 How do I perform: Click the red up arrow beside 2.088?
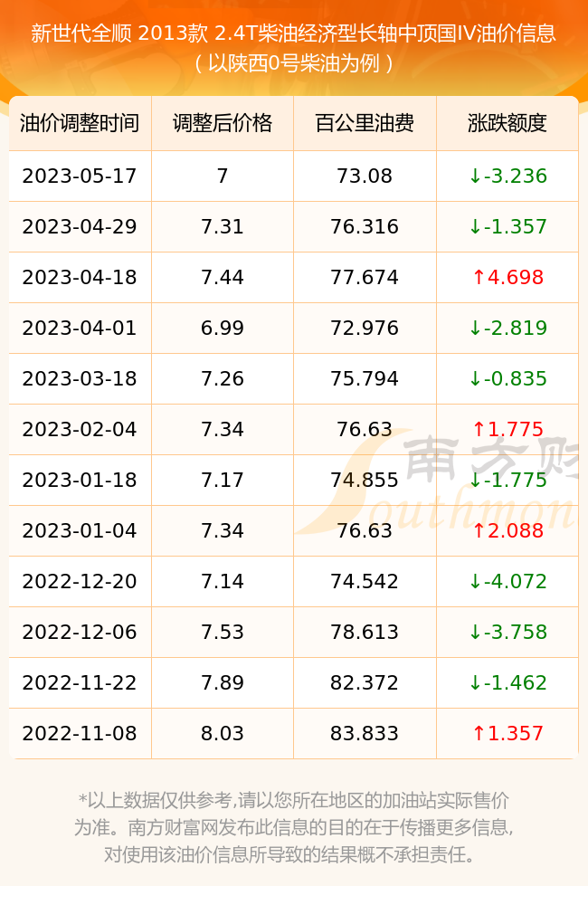coord(479,530)
